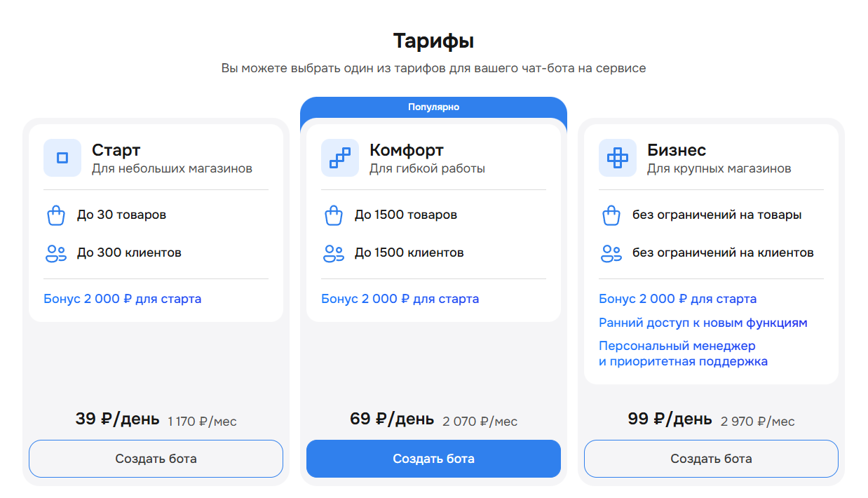Click the clients icon next to До 300 клиентов
Screen dimensions: 868x498
click(56, 253)
